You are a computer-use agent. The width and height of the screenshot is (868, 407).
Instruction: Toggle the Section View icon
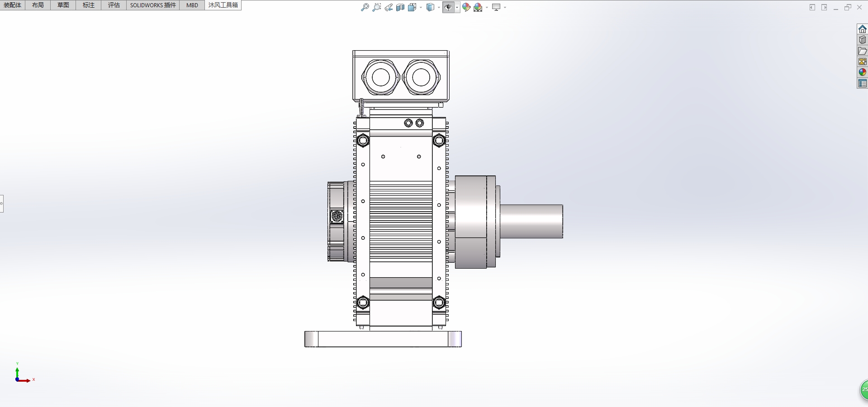400,7
